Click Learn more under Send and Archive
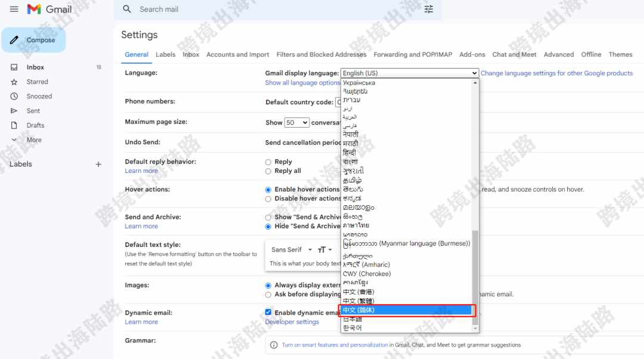Screen dimensions: 644x359 pyautogui.click(x=141, y=227)
